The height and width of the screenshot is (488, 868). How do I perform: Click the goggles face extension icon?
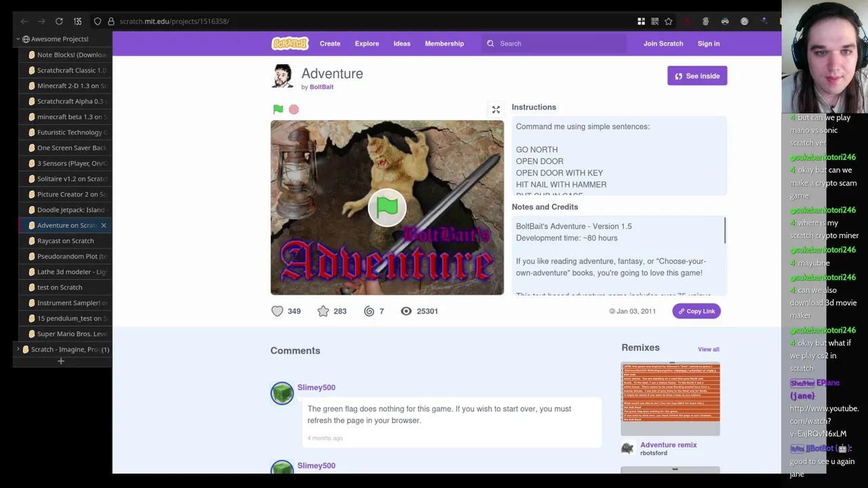(x=725, y=22)
